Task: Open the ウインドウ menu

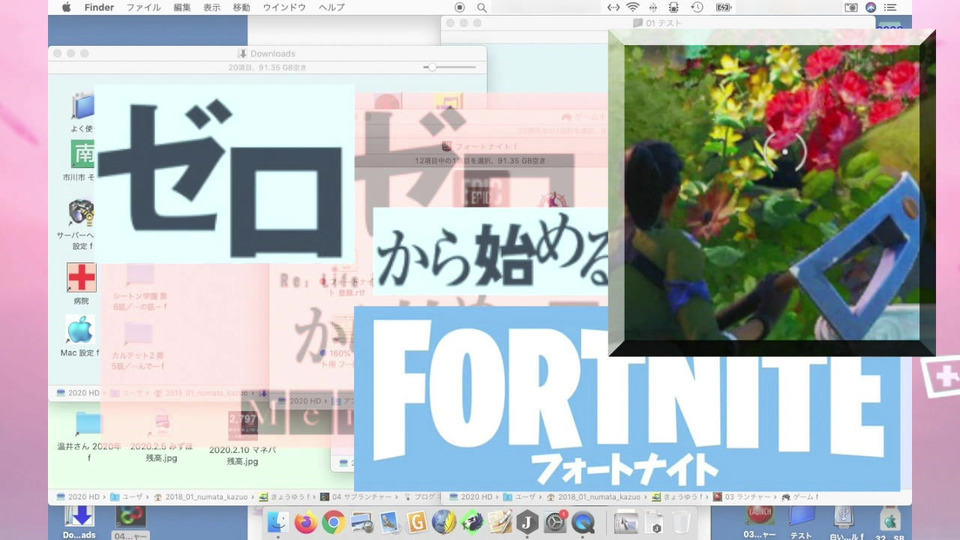Action: click(284, 7)
